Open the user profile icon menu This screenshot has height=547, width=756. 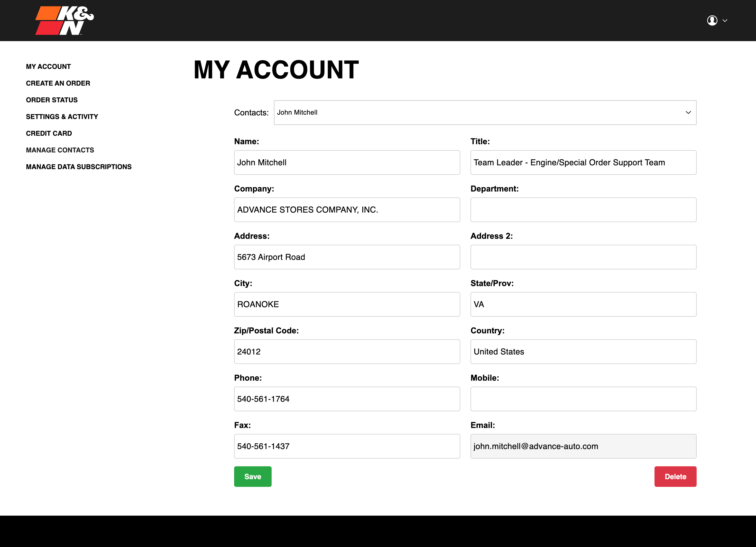coord(712,20)
